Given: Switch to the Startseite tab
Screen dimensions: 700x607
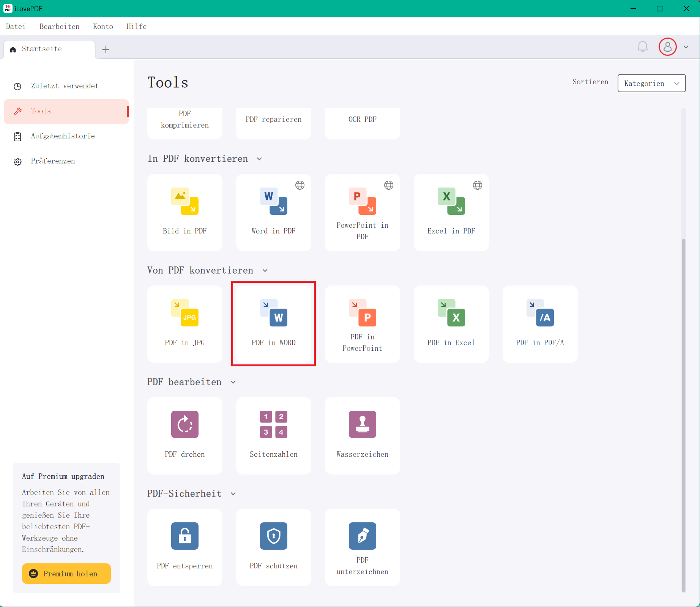Looking at the screenshot, I should click(49, 49).
